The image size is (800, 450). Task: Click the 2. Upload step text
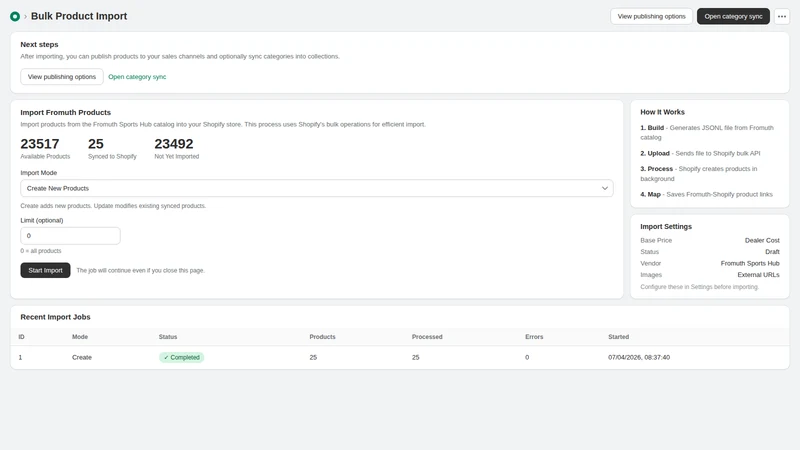click(700, 153)
